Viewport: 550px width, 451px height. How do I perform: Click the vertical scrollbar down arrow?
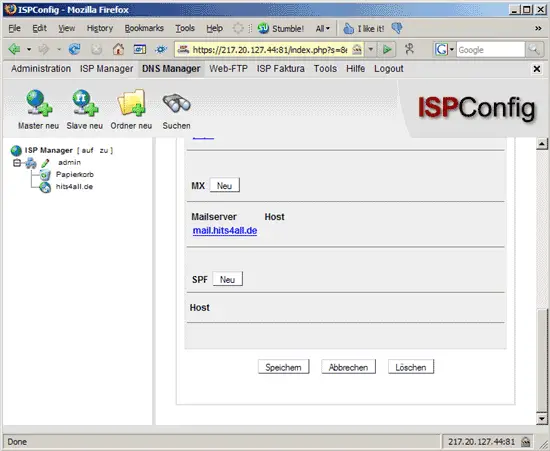point(542,418)
